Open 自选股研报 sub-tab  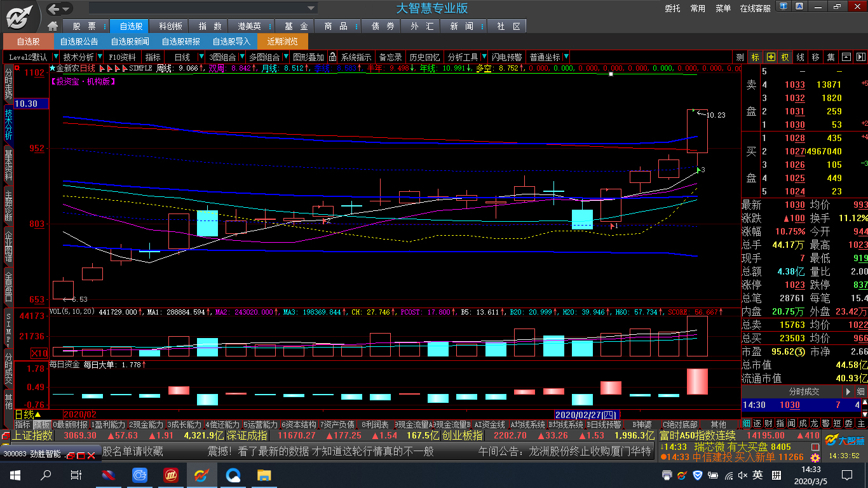click(181, 41)
